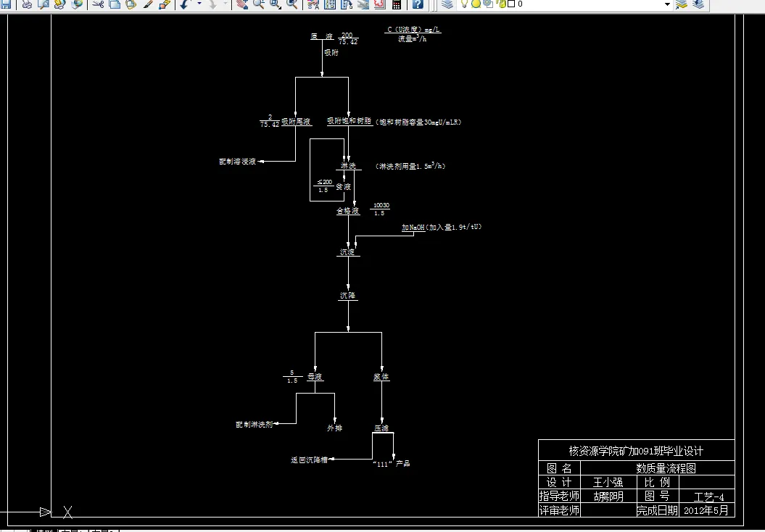Select the '返回沉降槽' text

pos(310,460)
